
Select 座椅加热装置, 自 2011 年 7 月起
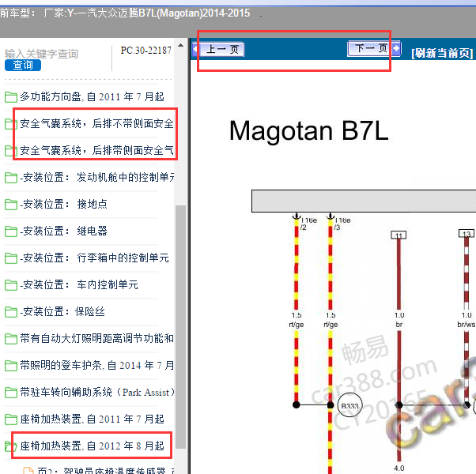[x=92, y=419]
